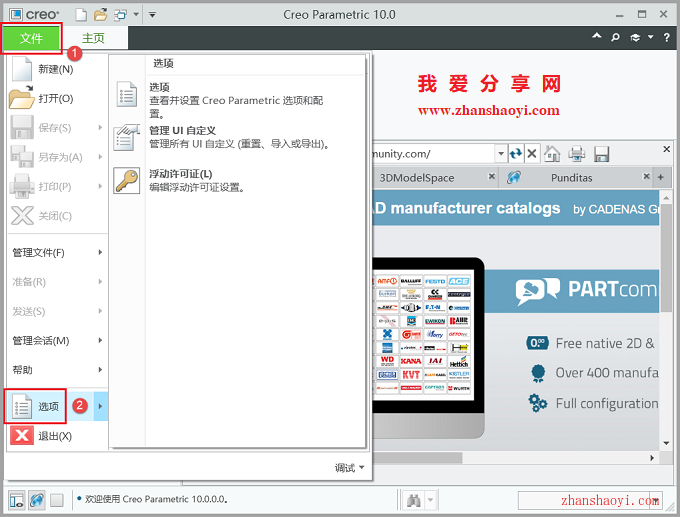680x517 pixels.
Task: Click the help question mark icon
Action: pos(667,38)
